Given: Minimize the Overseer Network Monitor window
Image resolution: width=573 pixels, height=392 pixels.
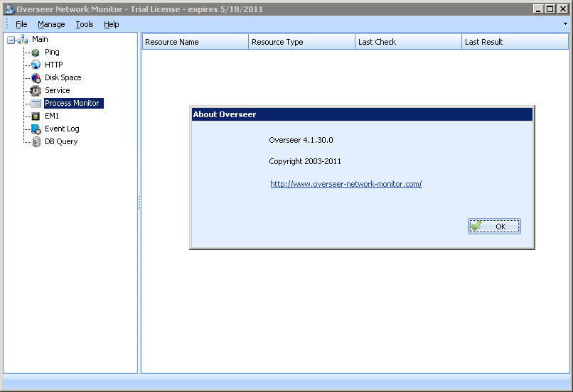Looking at the screenshot, I should [537, 9].
